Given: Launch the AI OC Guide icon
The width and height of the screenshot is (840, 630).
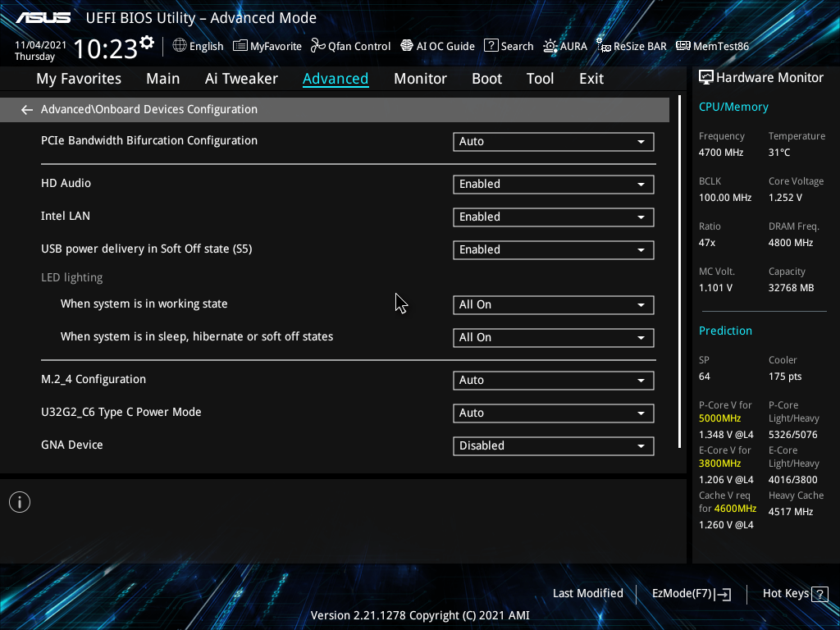Looking at the screenshot, I should tap(407, 46).
